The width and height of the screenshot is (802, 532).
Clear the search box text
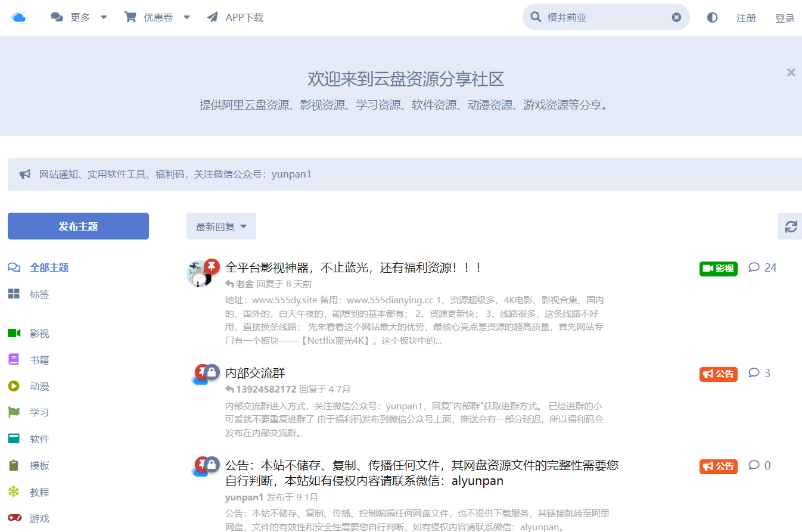click(676, 17)
